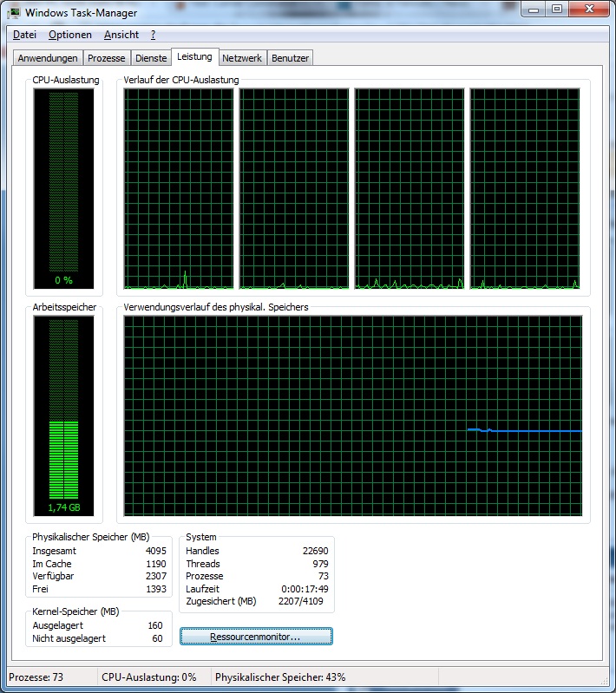Click the Nicht ausgelagert value 60
The image size is (616, 693).
[157, 638]
